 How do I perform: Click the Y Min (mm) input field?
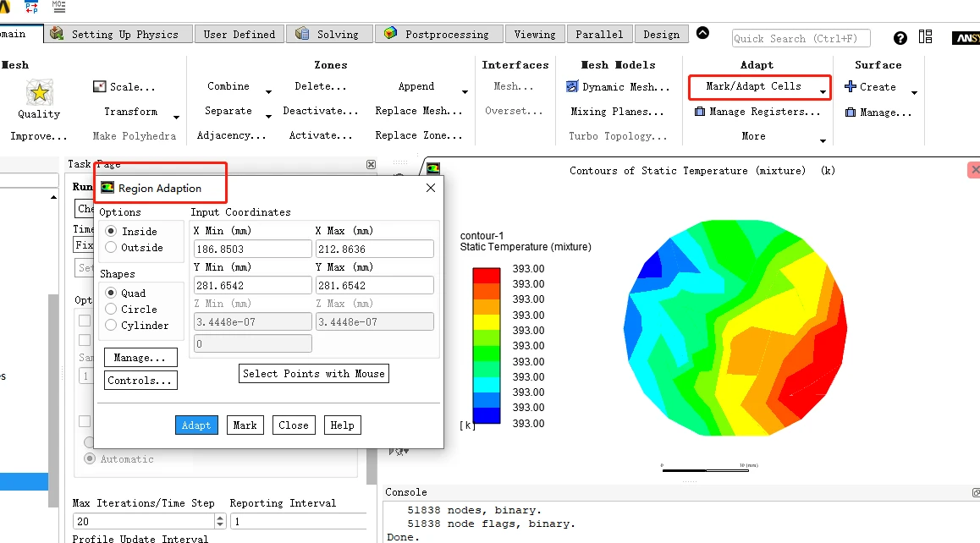pos(252,286)
